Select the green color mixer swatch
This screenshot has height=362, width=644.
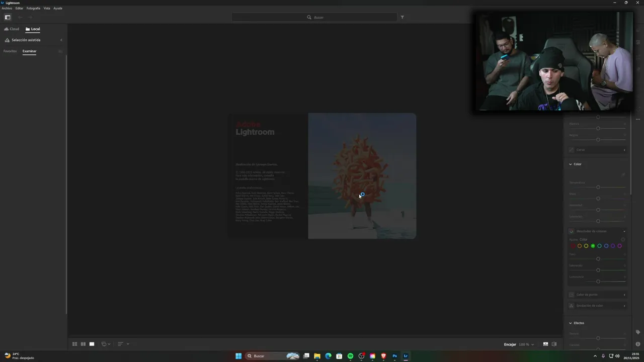point(593,246)
